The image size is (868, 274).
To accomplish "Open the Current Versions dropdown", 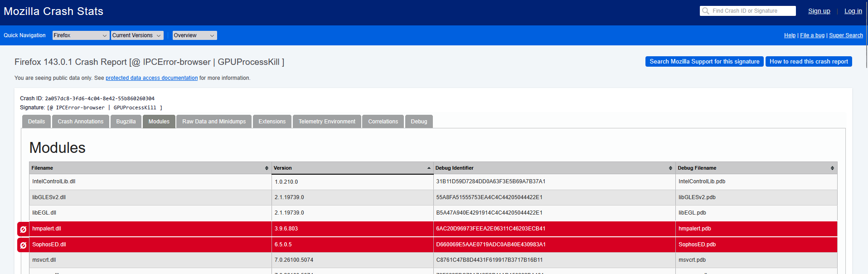I will pyautogui.click(x=137, y=35).
